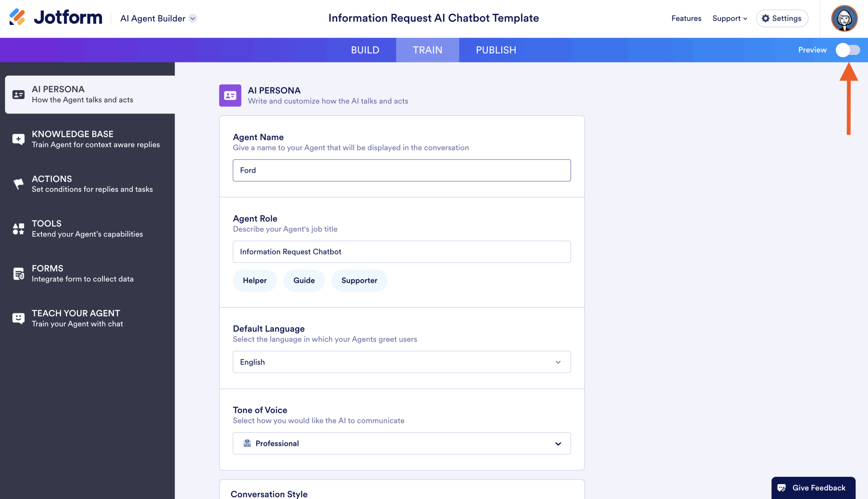This screenshot has width=868, height=499.
Task: Click the Give Feedback button
Action: click(x=813, y=487)
